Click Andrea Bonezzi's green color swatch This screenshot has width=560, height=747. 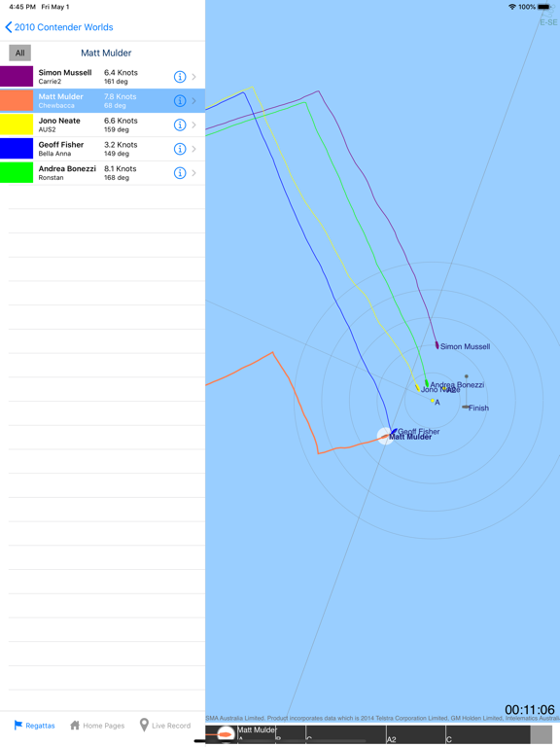(17, 172)
